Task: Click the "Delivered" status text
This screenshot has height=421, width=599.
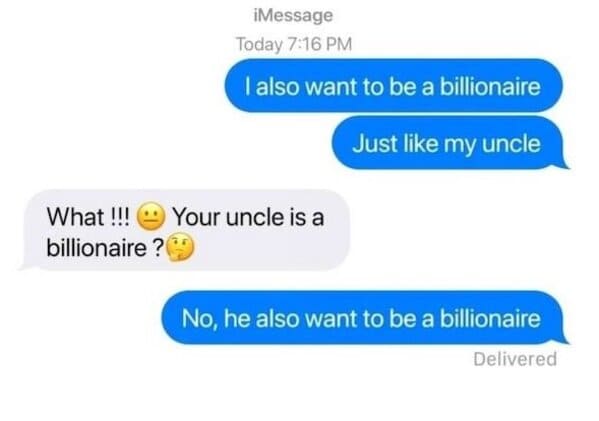Action: click(x=515, y=359)
